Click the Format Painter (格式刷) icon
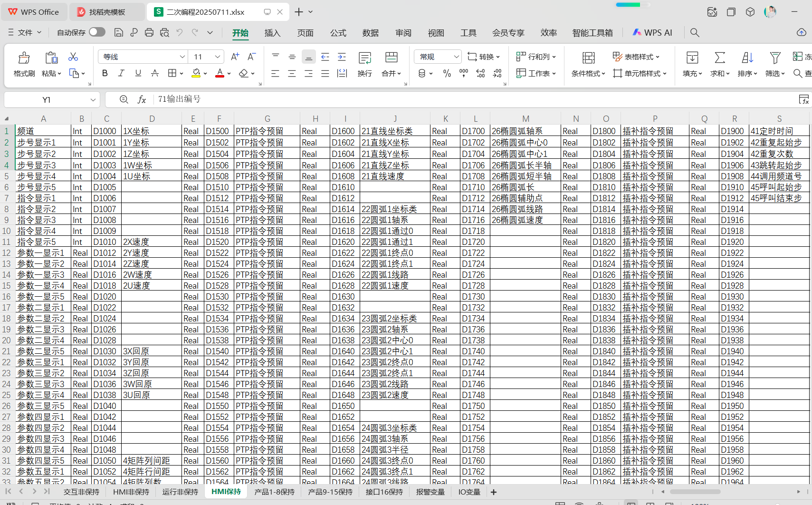The image size is (812, 505). click(x=24, y=58)
